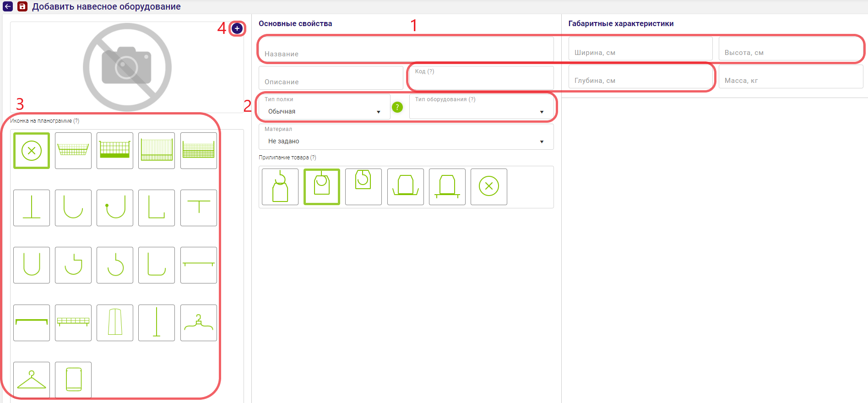868x403 pixels.
Task: Add a photo with the plus button
Action: (237, 28)
